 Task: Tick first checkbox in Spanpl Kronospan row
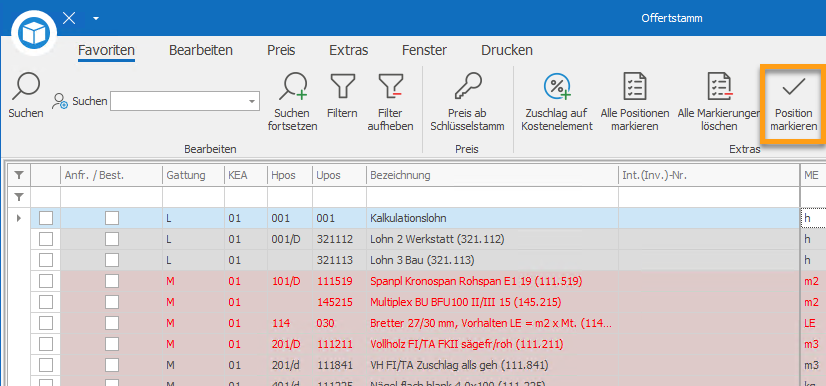[x=46, y=281]
